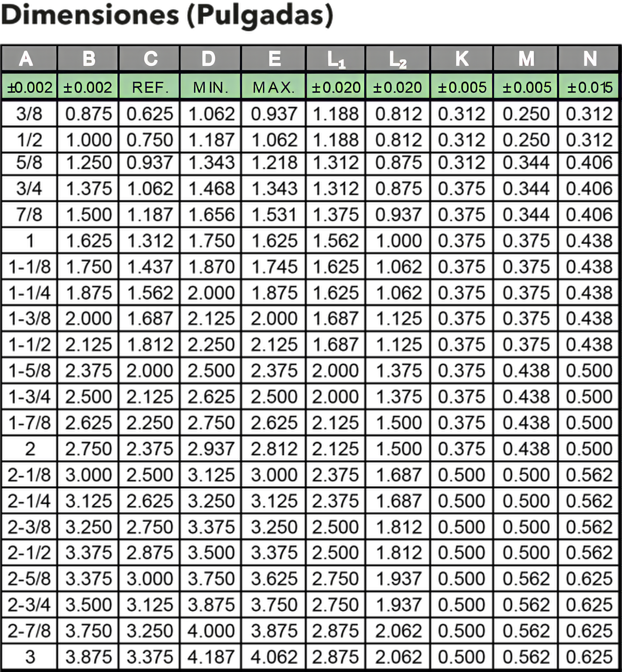Viewport: 622px width, 672px height.
Task: Click 1.745 in column E
Action: 274,267
